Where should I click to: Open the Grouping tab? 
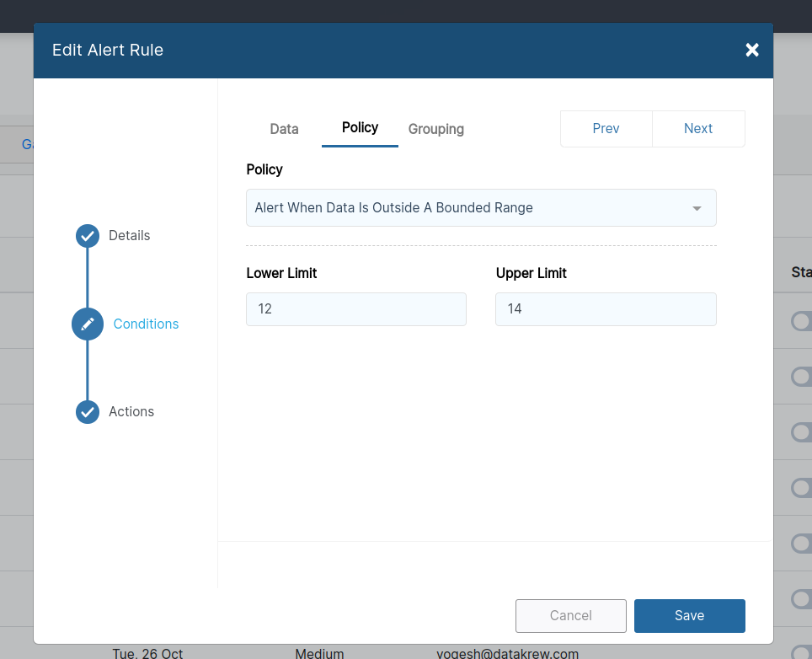[x=435, y=129]
